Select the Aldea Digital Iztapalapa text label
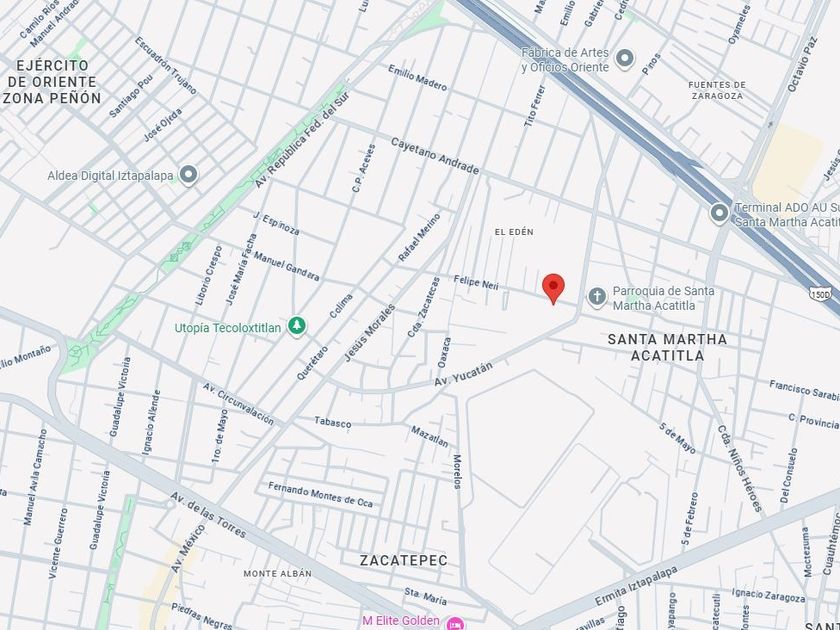 tap(110, 176)
